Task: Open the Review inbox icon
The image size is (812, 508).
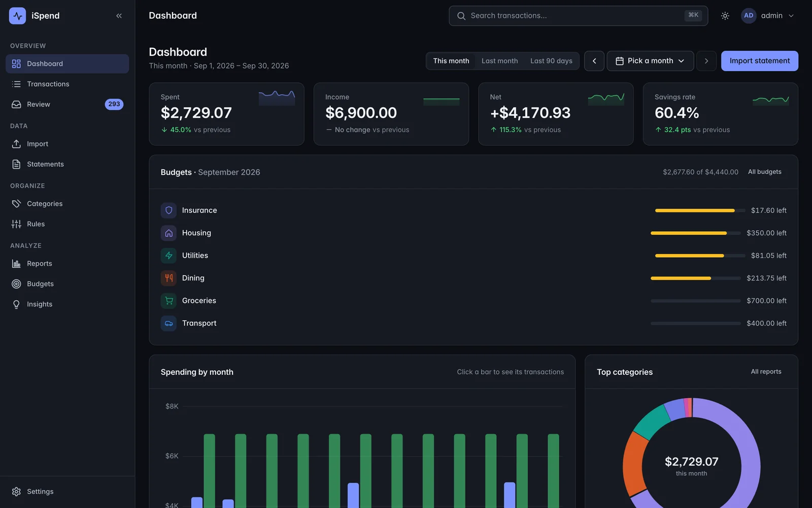Action: pos(16,104)
